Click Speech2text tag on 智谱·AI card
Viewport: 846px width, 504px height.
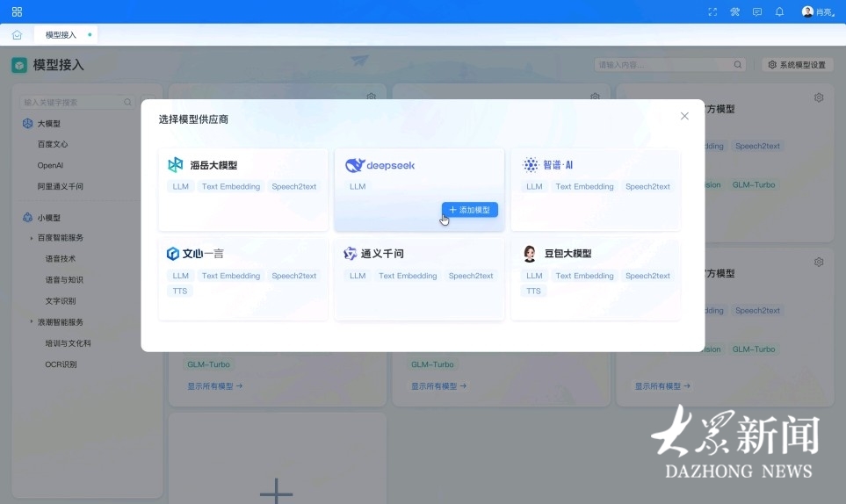pos(647,186)
